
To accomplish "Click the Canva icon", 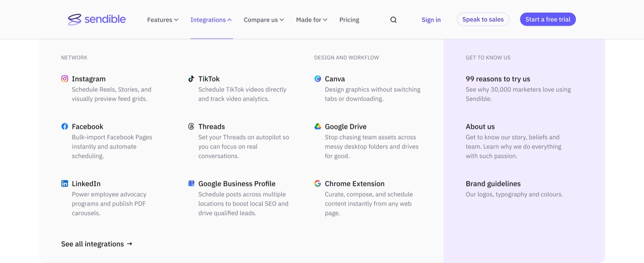I will (x=318, y=79).
